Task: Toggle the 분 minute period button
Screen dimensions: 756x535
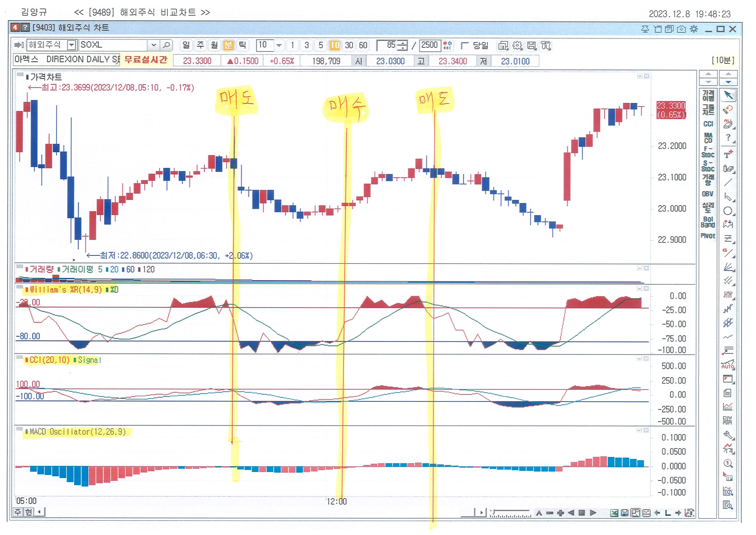Action: (228, 45)
